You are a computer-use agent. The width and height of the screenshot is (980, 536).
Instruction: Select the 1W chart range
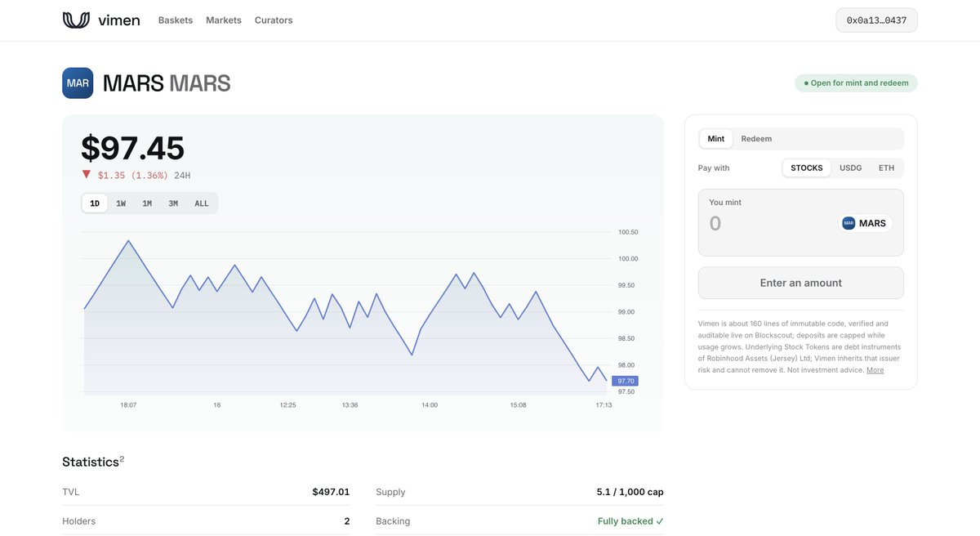coord(121,203)
